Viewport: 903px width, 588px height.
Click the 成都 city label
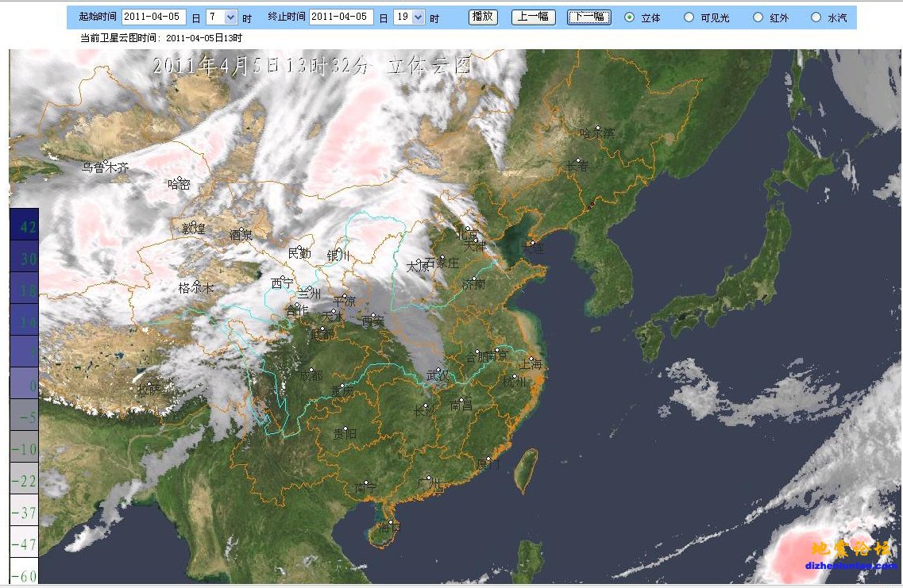pos(311,375)
